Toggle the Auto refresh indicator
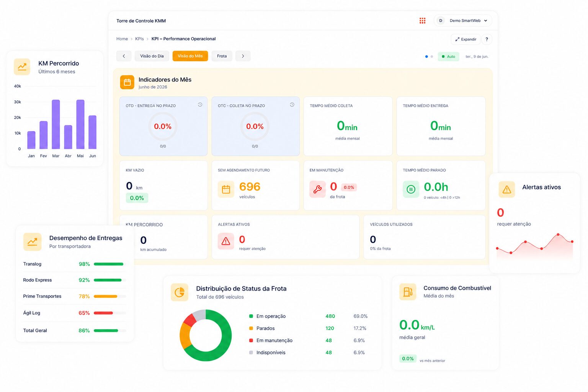The image size is (588, 392). coord(448,56)
